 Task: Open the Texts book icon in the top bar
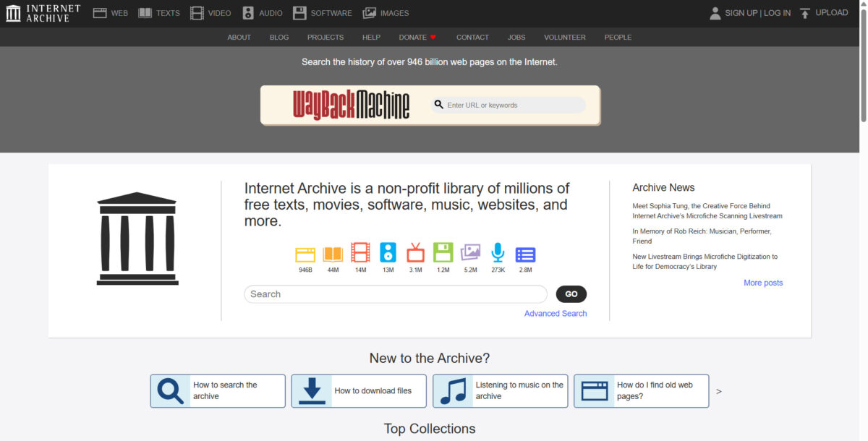[145, 13]
